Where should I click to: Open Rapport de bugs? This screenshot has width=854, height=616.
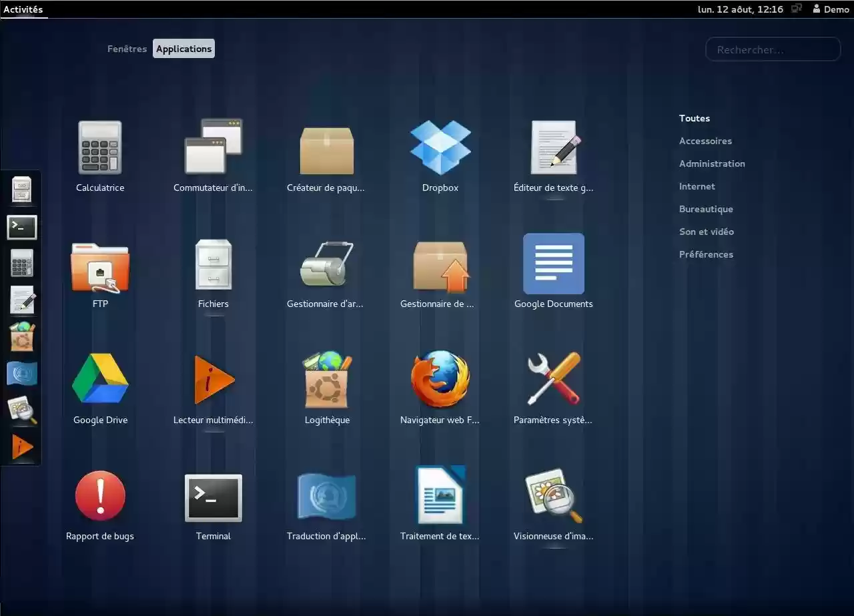(x=99, y=496)
